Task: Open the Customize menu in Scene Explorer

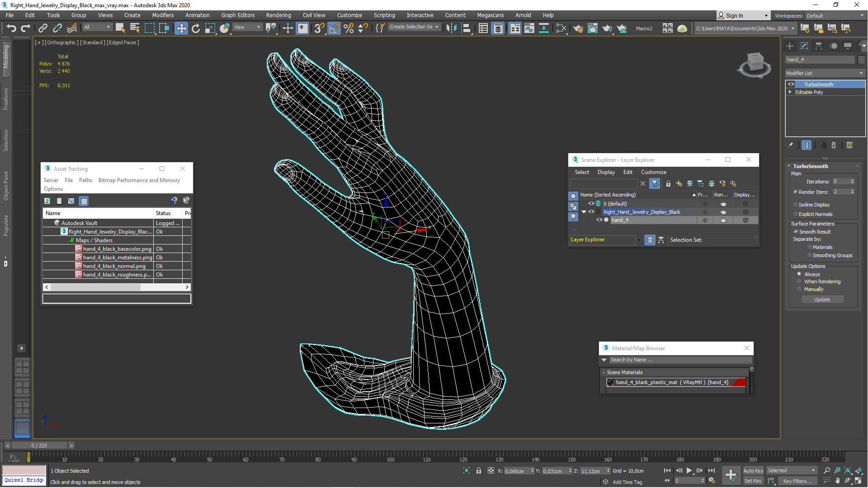Action: click(653, 172)
